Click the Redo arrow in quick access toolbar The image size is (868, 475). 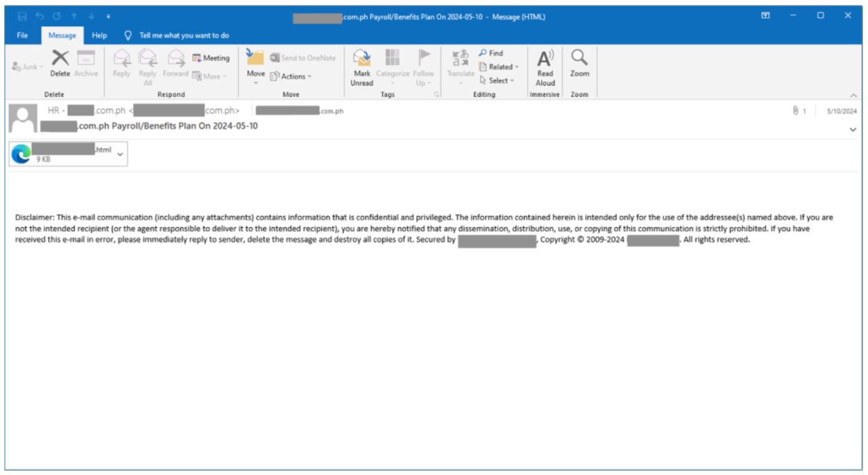click(x=57, y=16)
